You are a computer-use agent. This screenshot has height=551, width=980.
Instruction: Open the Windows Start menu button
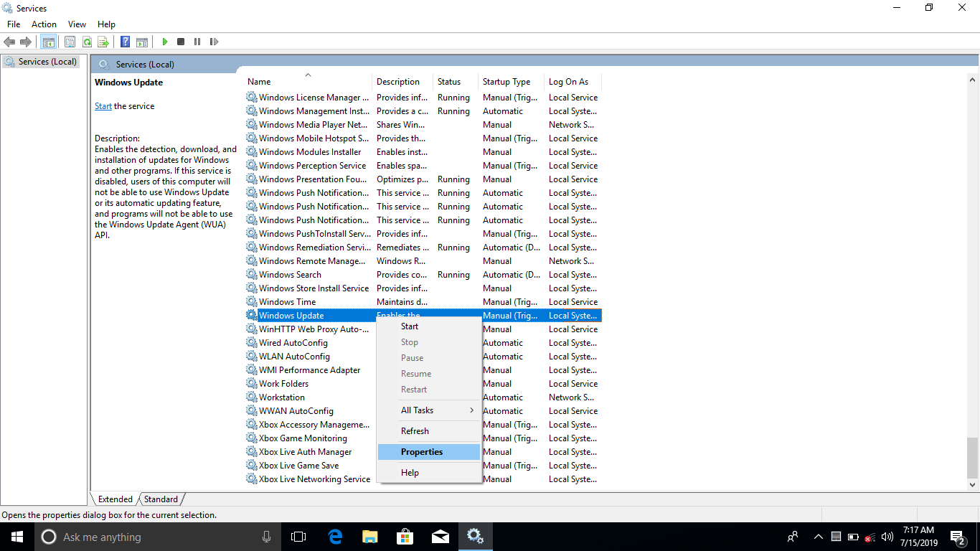17,537
